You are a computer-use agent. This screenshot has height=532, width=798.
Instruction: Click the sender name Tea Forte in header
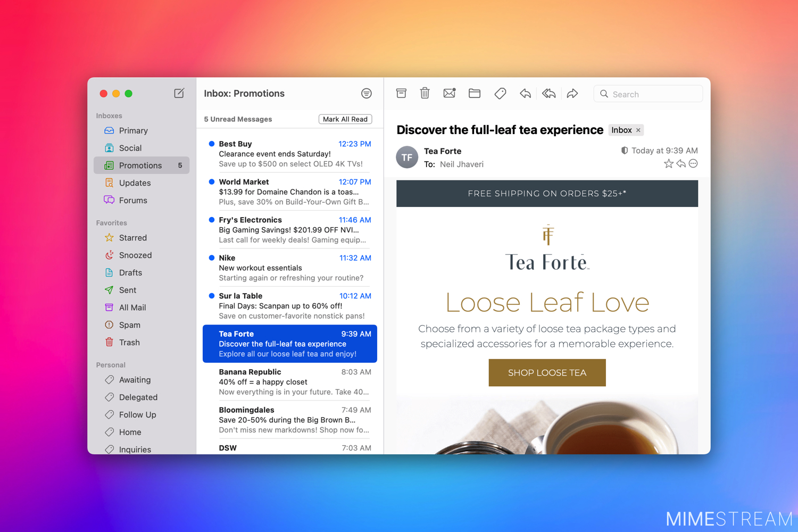click(443, 151)
